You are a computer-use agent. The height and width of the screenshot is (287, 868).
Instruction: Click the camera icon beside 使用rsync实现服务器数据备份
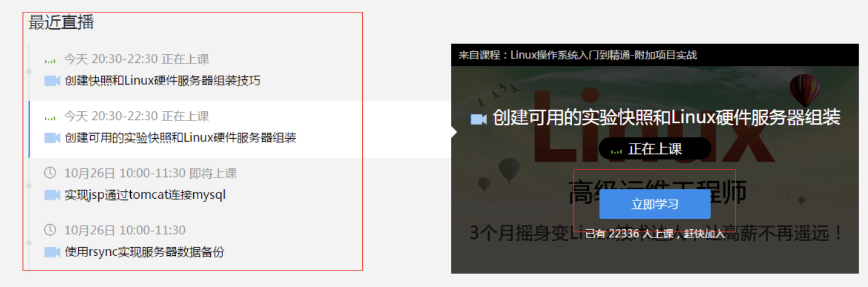click(52, 252)
